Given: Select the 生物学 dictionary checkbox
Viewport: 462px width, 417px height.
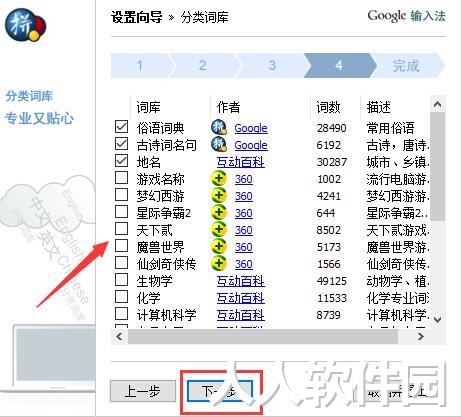Looking at the screenshot, I should coord(121,280).
